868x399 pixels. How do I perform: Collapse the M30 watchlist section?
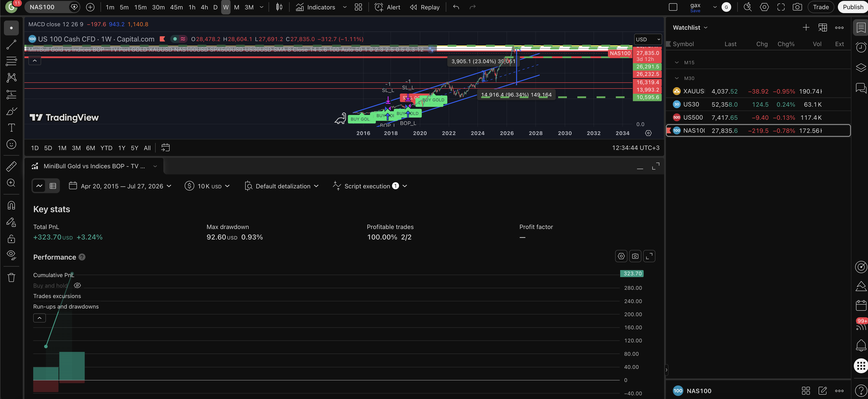point(677,78)
